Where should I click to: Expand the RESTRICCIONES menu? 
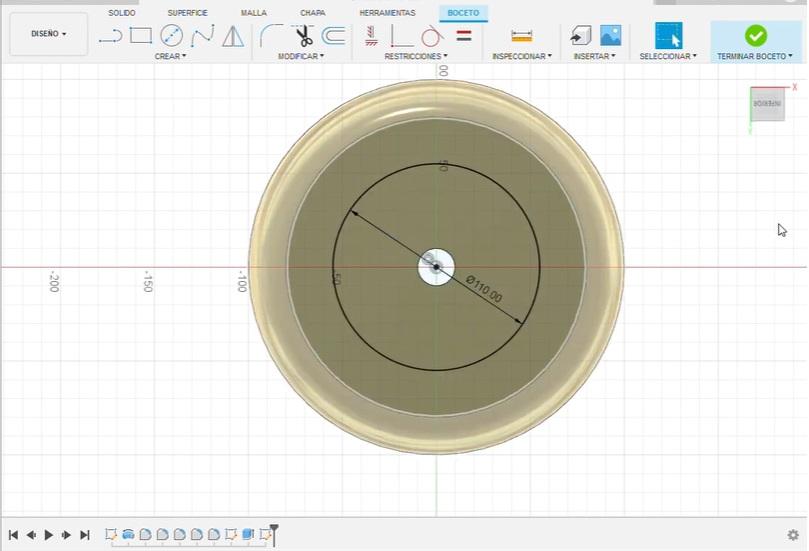coord(416,56)
